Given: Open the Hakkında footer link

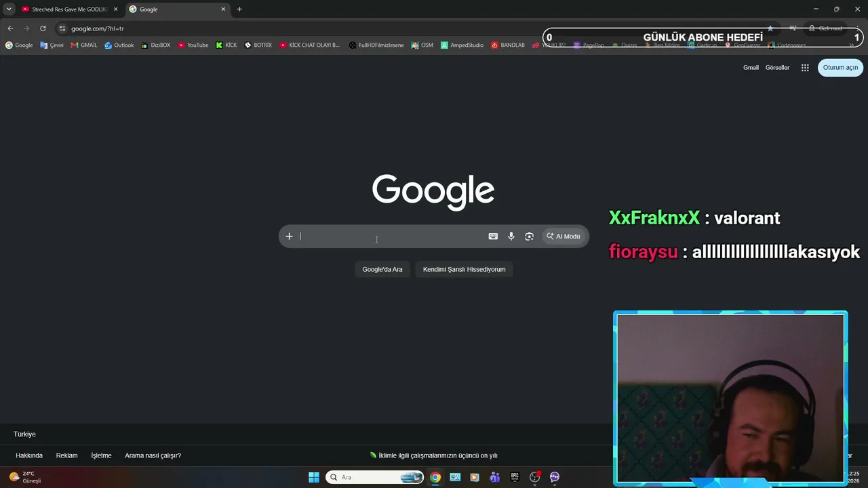Looking at the screenshot, I should 29,455.
